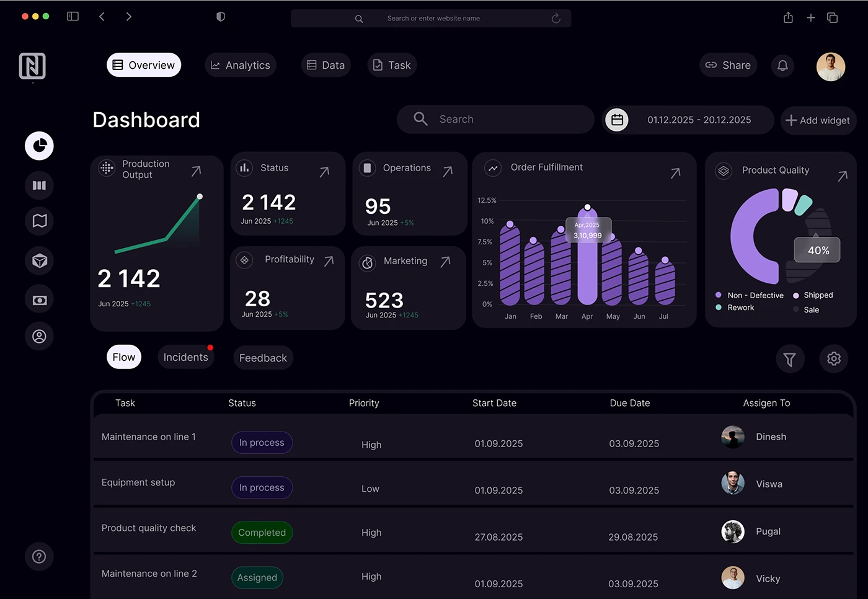Click the notification bell icon
Viewport: 868px width, 599px height.
pyautogui.click(x=782, y=65)
